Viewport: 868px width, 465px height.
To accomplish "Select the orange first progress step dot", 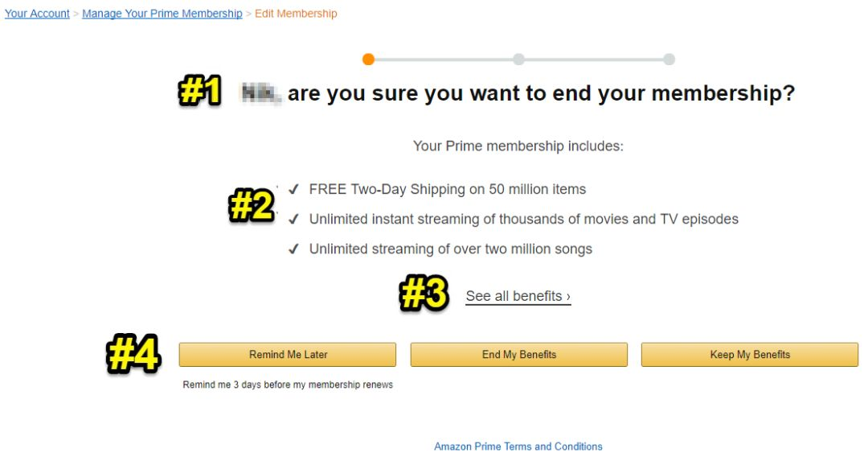I will tap(368, 60).
